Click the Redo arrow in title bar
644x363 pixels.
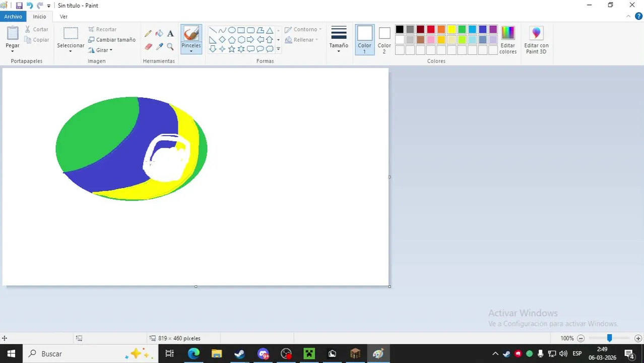(40, 6)
